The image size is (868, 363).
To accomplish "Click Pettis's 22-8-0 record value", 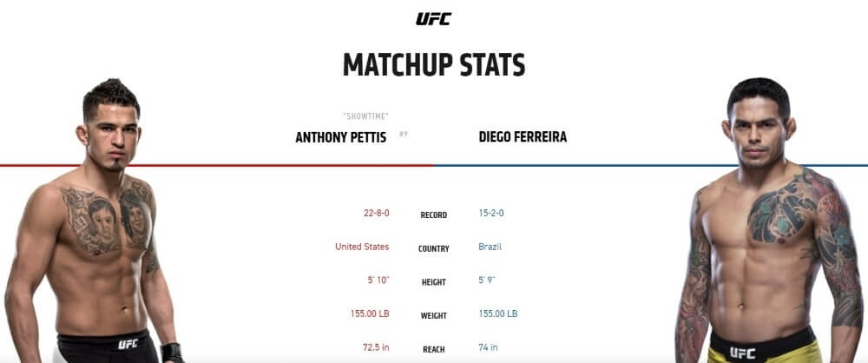I will coord(376,213).
